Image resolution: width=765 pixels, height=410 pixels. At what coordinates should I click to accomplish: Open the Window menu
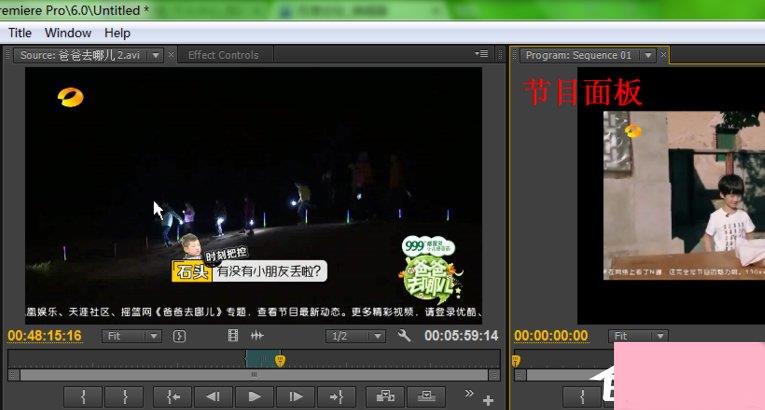click(x=68, y=33)
